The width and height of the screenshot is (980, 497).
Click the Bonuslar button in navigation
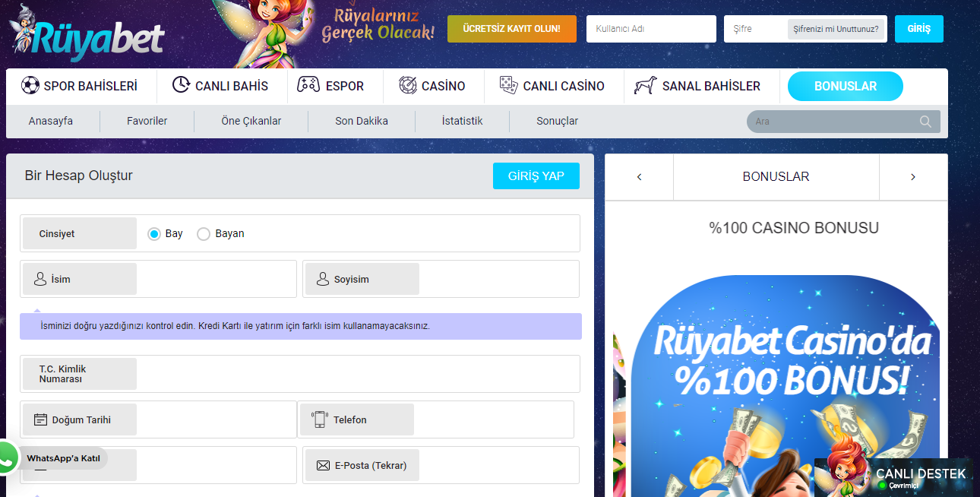pyautogui.click(x=846, y=87)
